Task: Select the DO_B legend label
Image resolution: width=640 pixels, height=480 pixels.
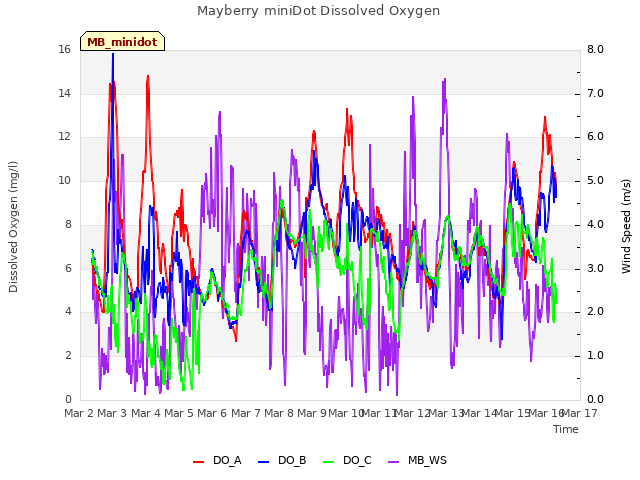Action: (292, 461)
